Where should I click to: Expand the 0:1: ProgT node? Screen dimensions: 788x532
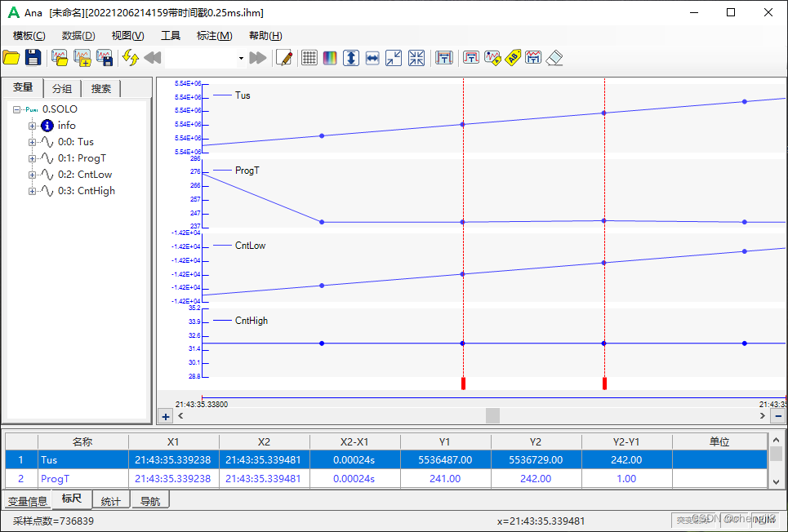point(32,158)
